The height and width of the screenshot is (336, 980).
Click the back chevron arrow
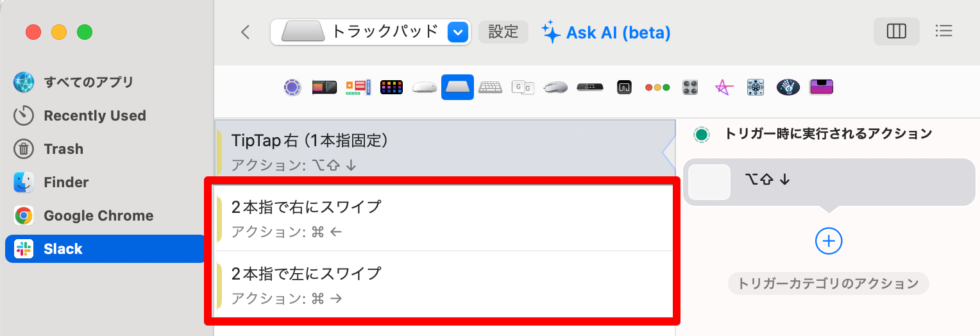245,32
